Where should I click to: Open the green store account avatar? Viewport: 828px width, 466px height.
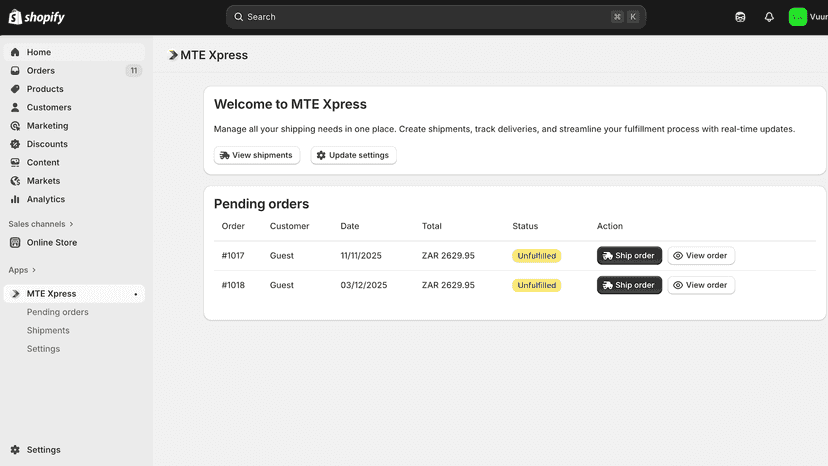pos(797,17)
